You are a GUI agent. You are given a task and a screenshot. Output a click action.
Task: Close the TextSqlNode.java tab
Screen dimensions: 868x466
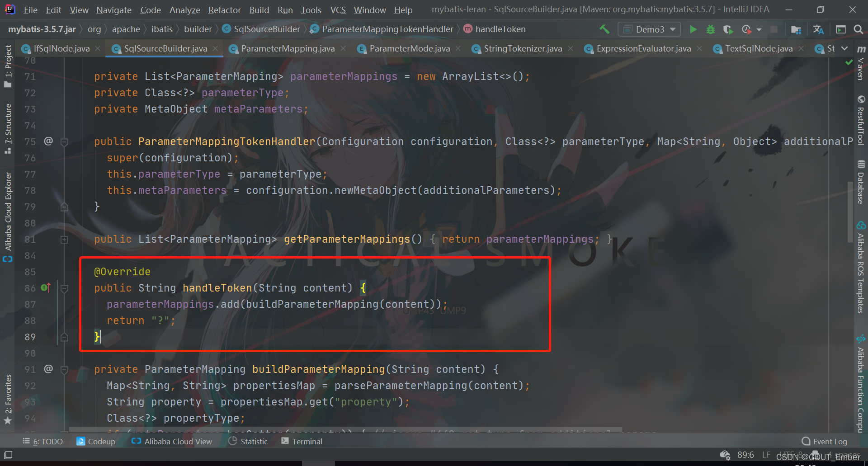801,48
